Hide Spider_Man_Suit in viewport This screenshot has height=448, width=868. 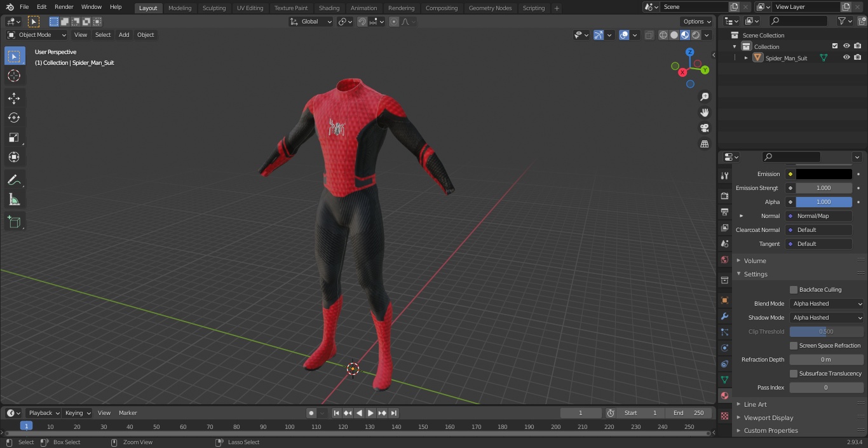[x=846, y=57]
